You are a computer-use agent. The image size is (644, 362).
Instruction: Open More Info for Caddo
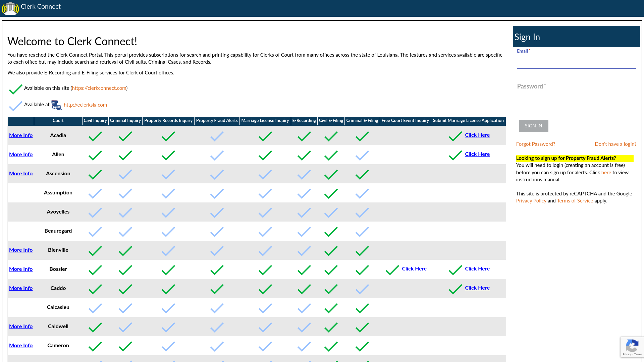coord(21,288)
